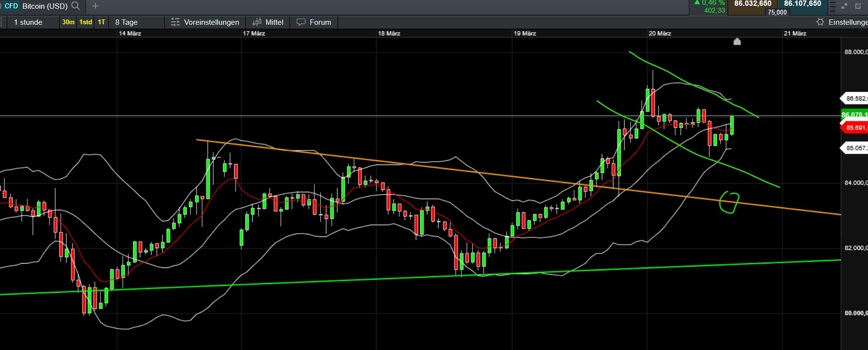Click the 402,33 change value

(715, 10)
